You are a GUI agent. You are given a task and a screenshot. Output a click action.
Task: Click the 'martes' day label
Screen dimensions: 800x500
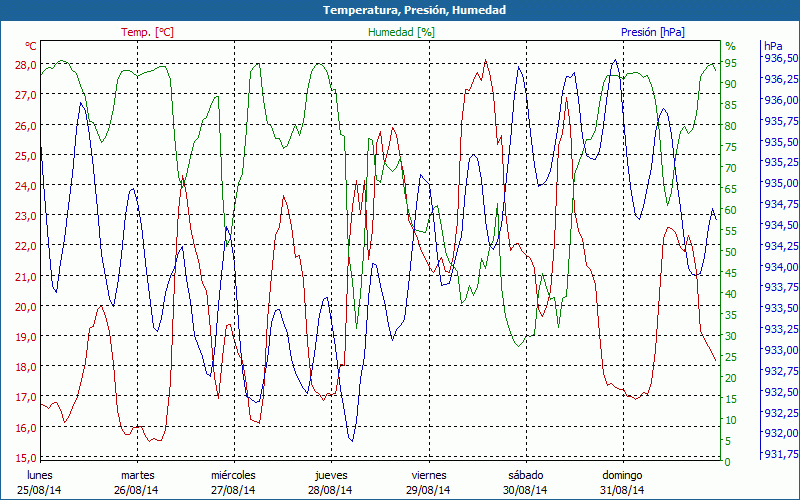pos(137,476)
